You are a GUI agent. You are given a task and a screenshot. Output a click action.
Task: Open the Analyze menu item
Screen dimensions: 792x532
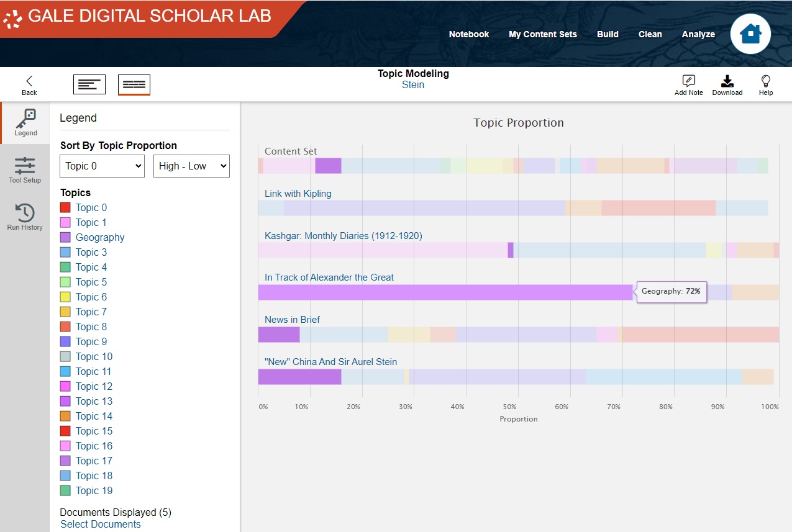click(x=698, y=34)
